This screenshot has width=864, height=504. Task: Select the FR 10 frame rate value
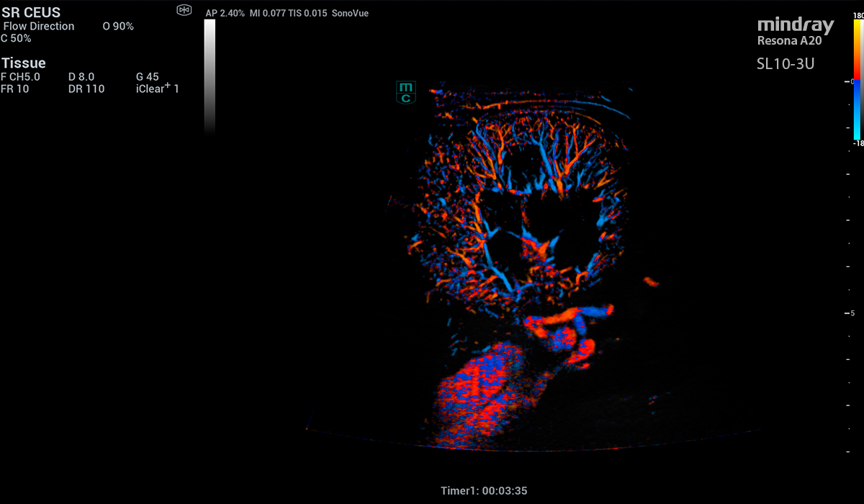click(14, 89)
